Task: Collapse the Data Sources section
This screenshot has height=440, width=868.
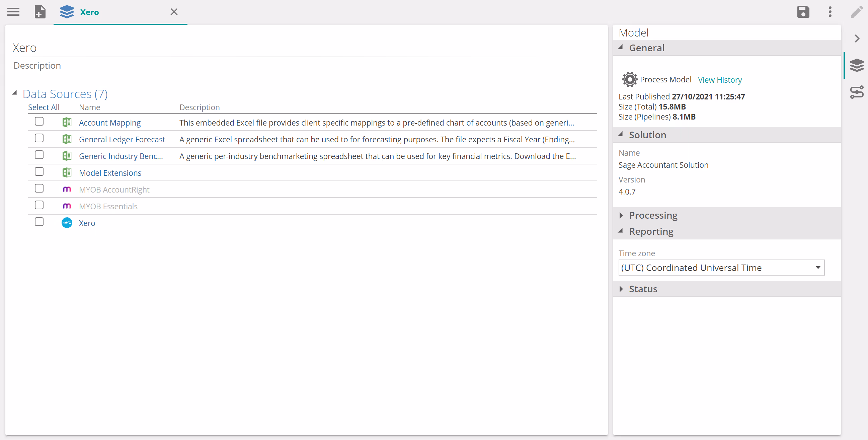Action: point(14,93)
